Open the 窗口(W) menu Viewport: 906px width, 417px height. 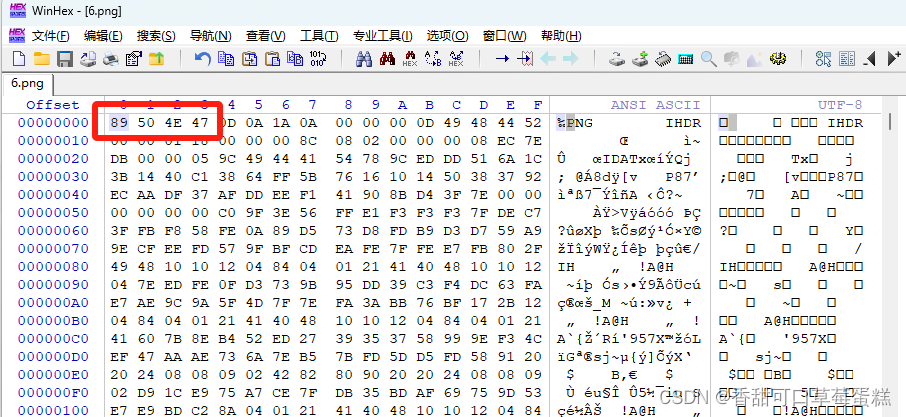point(504,36)
